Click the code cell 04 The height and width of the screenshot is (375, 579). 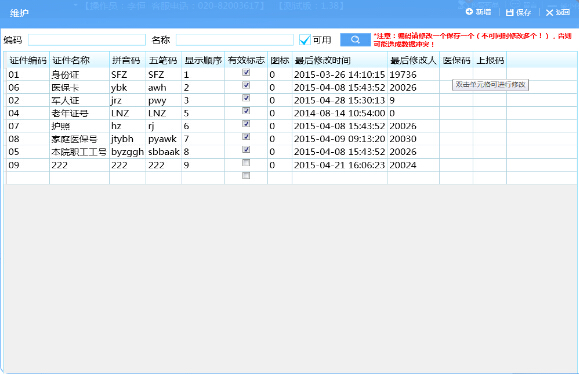28,113
